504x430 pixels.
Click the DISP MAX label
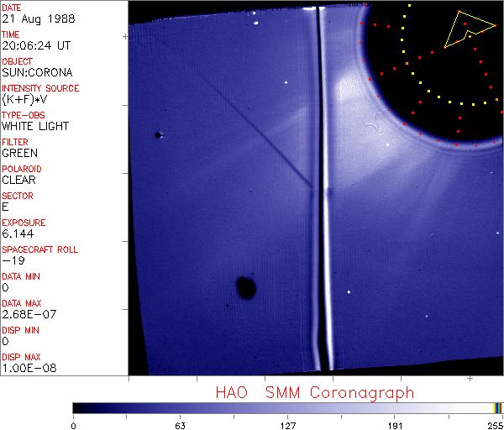[x=21, y=357]
